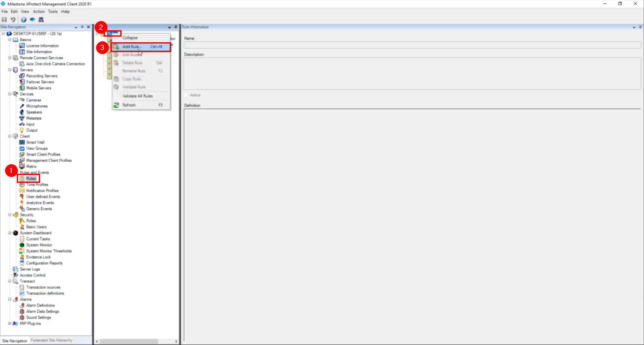This screenshot has height=345, width=644.
Task: Click the Smart Wall icon under Client
Action: 21,142
